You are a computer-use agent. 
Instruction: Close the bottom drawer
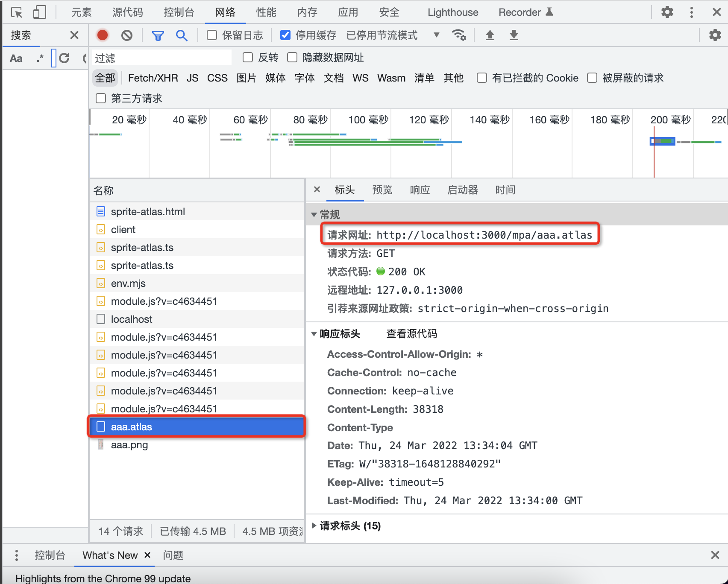pos(715,555)
